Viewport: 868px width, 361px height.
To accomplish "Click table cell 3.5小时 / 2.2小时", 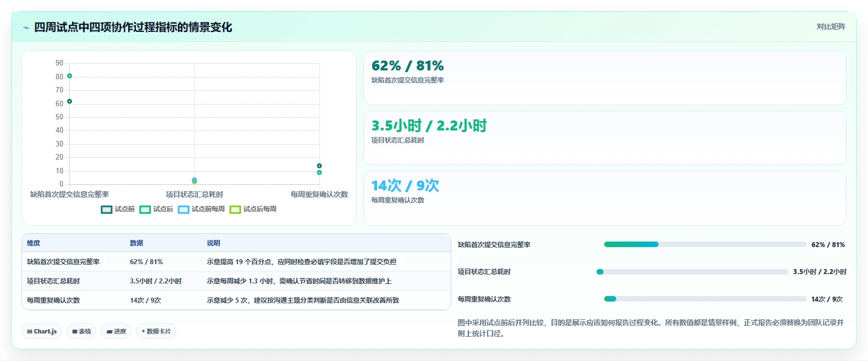I will pos(156,281).
